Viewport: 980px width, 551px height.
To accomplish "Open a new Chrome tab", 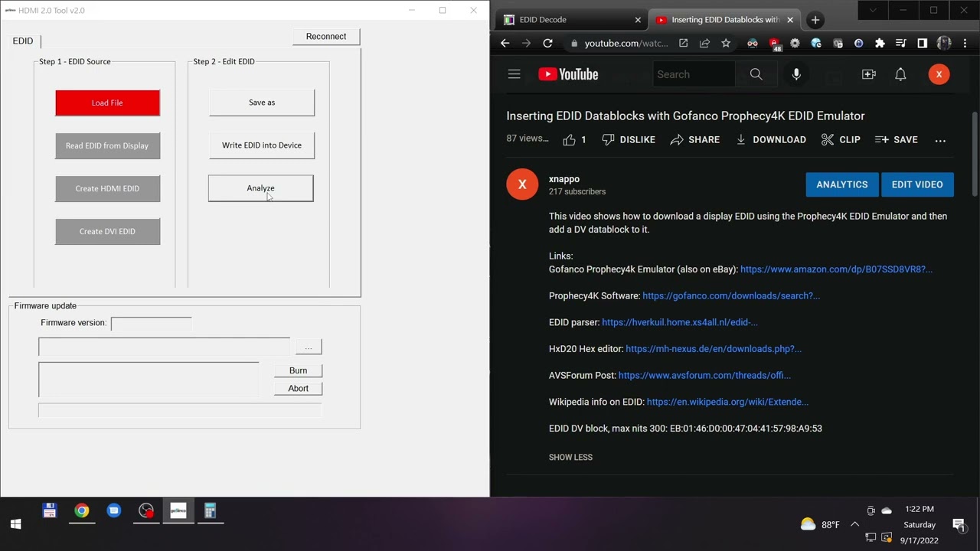I will 815,20.
